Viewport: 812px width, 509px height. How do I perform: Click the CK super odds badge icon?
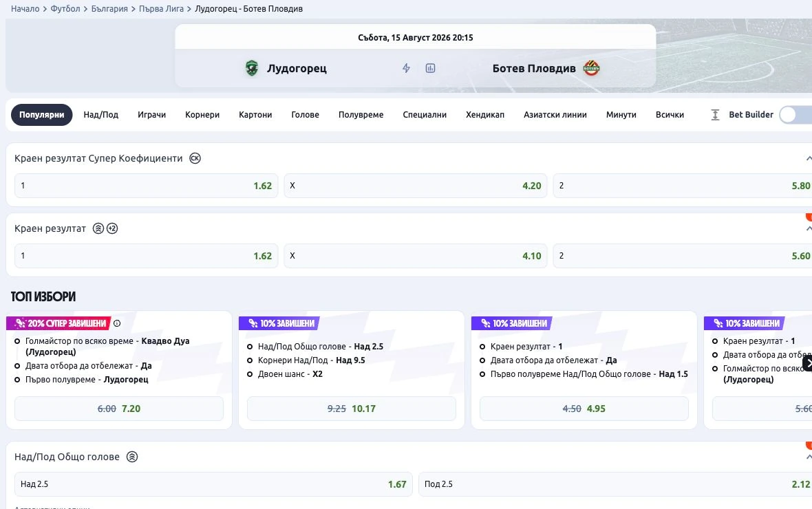click(195, 158)
